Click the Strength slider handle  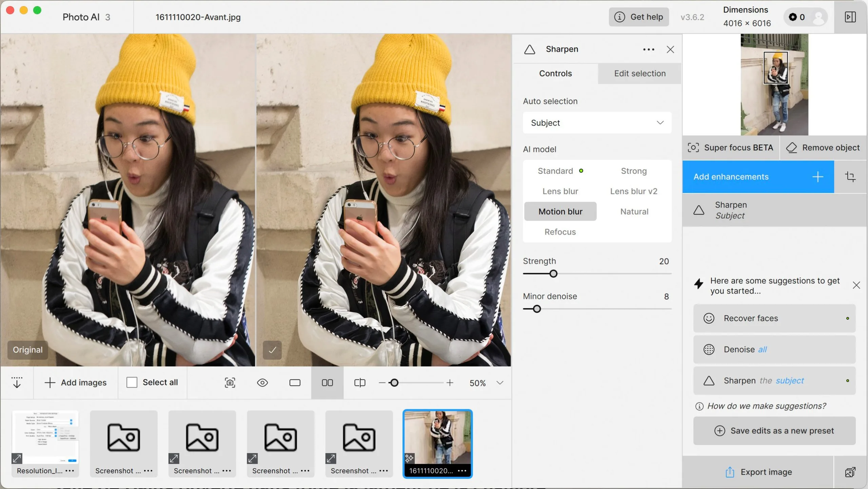click(x=553, y=274)
